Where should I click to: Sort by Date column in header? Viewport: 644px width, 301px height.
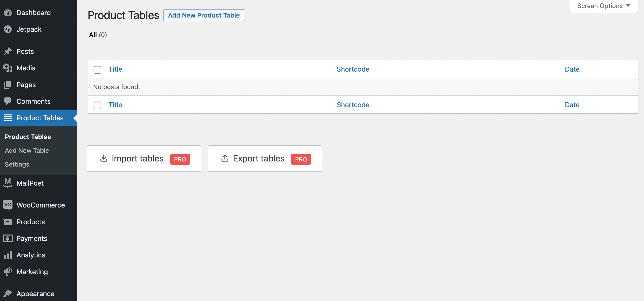pyautogui.click(x=572, y=69)
